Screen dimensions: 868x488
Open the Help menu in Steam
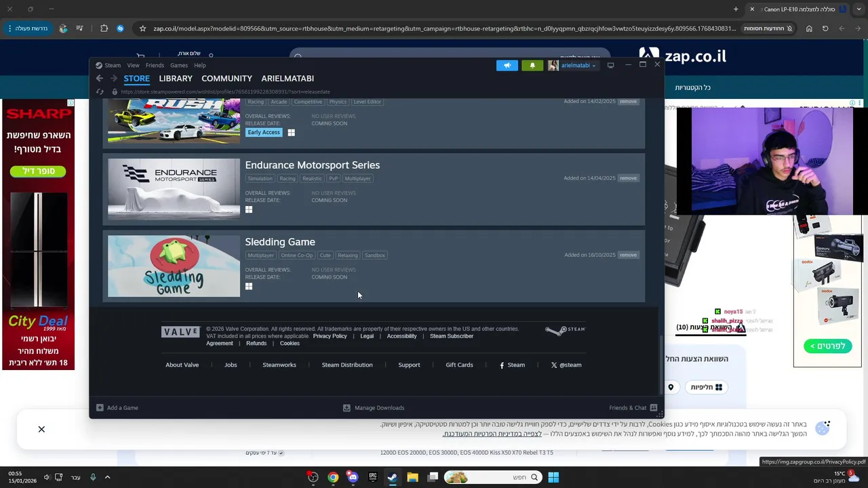click(x=200, y=66)
